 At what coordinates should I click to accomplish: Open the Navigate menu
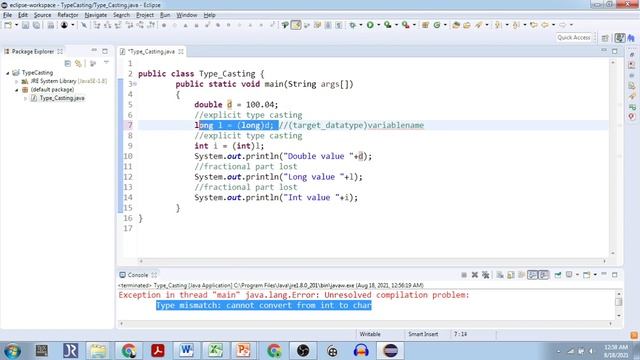click(96, 15)
